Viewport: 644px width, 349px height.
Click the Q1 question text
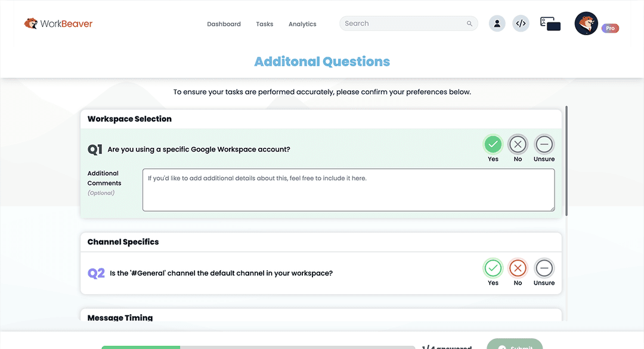[199, 149]
